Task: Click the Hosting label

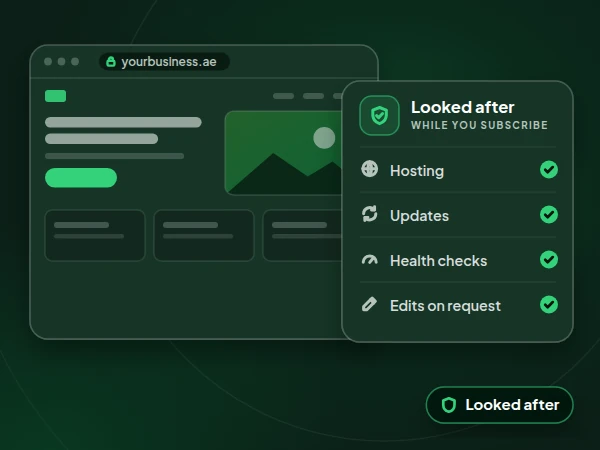Action: point(417,171)
